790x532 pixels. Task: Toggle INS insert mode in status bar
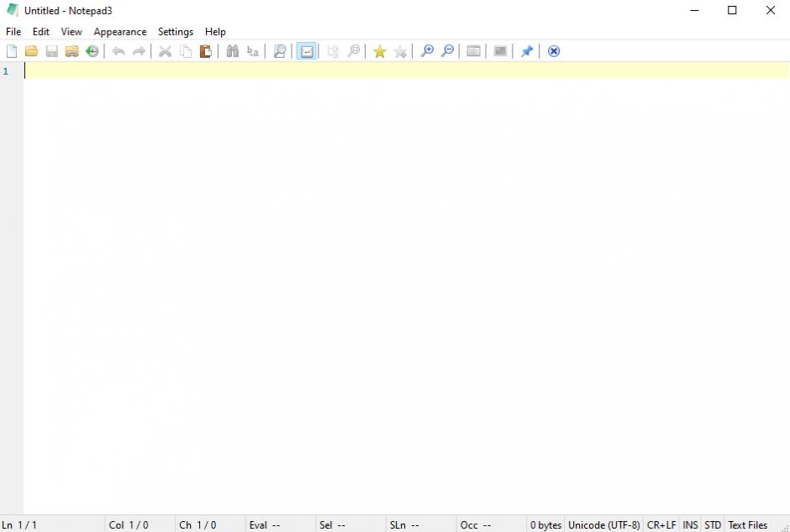tap(690, 525)
